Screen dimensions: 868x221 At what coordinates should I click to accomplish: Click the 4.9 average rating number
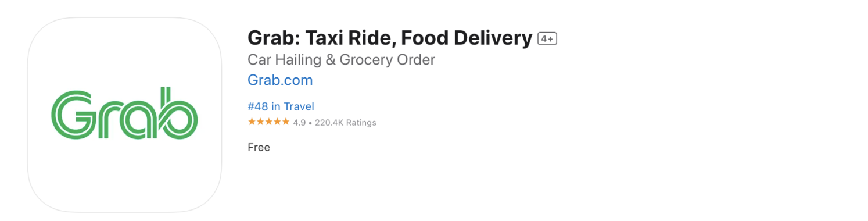pyautogui.click(x=299, y=123)
